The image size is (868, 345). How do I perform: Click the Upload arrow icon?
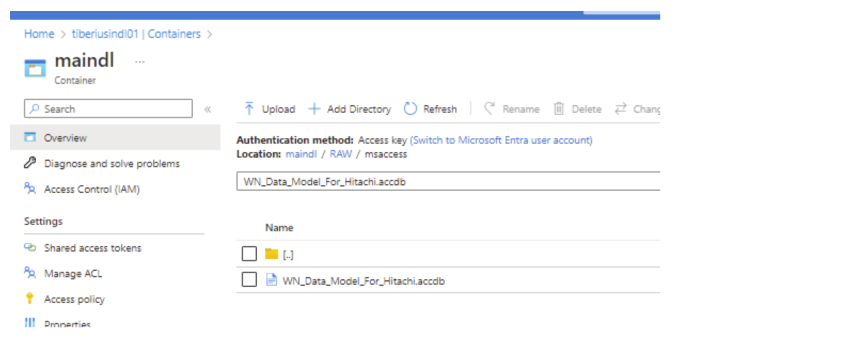point(249,109)
